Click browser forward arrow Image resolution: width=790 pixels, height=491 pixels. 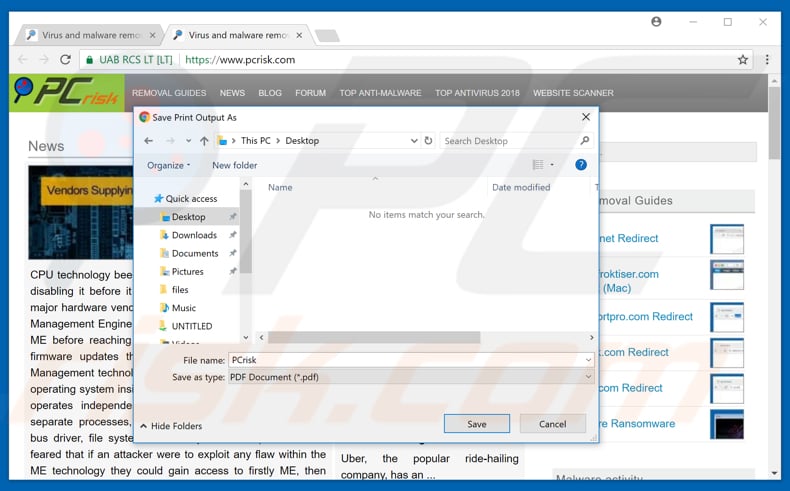click(44, 59)
